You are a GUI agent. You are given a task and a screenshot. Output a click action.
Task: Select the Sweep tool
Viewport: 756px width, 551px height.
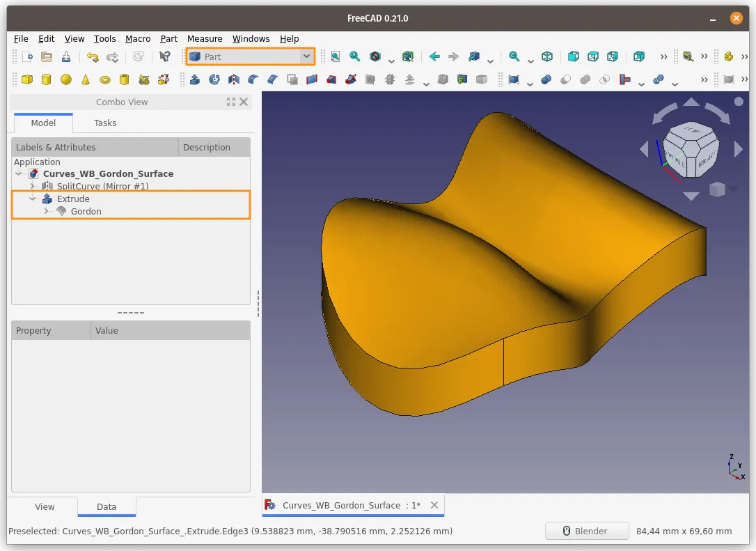(351, 79)
